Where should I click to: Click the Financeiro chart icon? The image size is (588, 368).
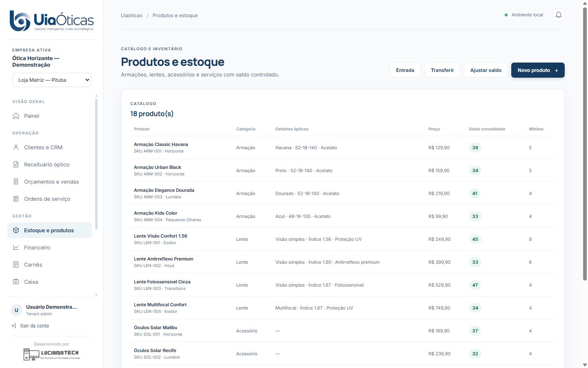[16, 247]
